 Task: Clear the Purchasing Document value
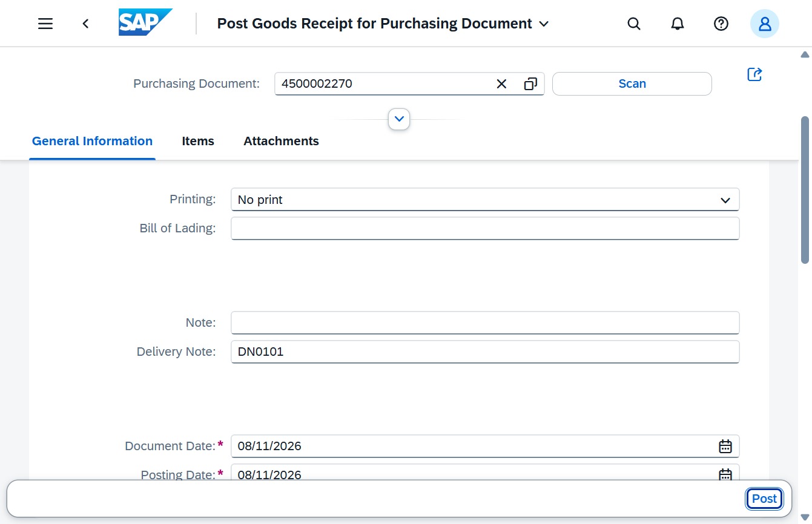[501, 84]
